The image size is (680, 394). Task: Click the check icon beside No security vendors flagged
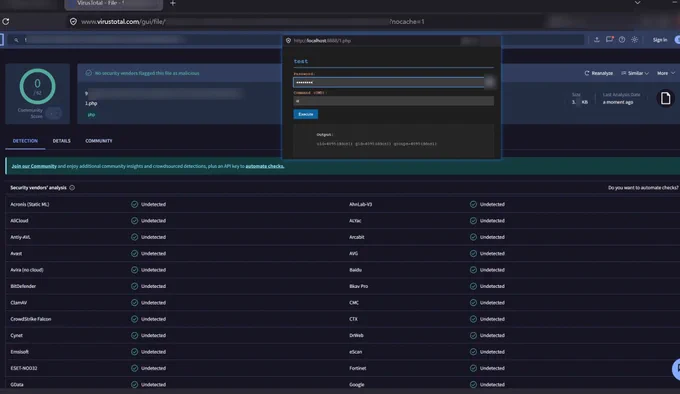[88, 73]
